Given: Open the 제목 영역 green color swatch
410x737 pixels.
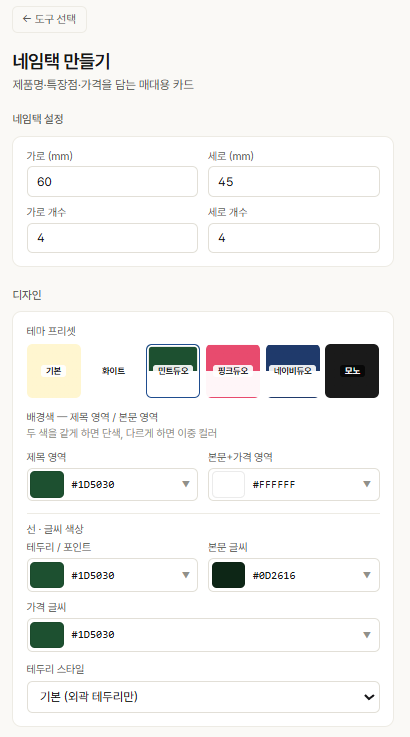Looking at the screenshot, I should [47, 485].
